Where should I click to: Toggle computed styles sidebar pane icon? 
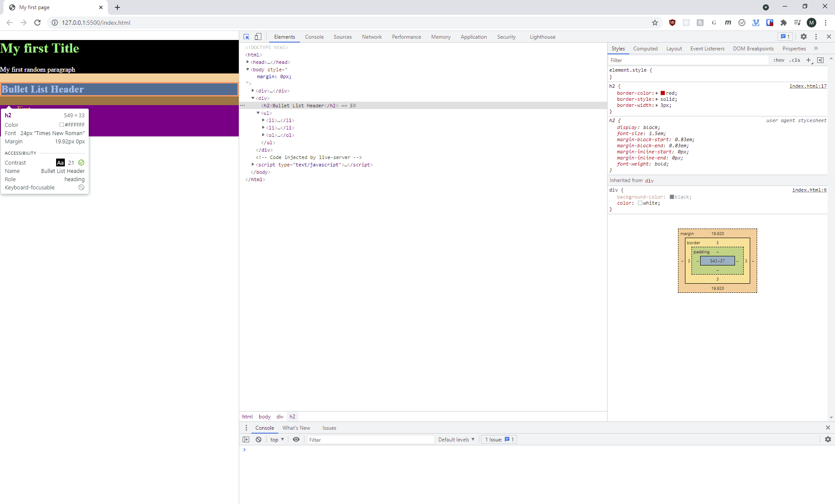point(820,60)
